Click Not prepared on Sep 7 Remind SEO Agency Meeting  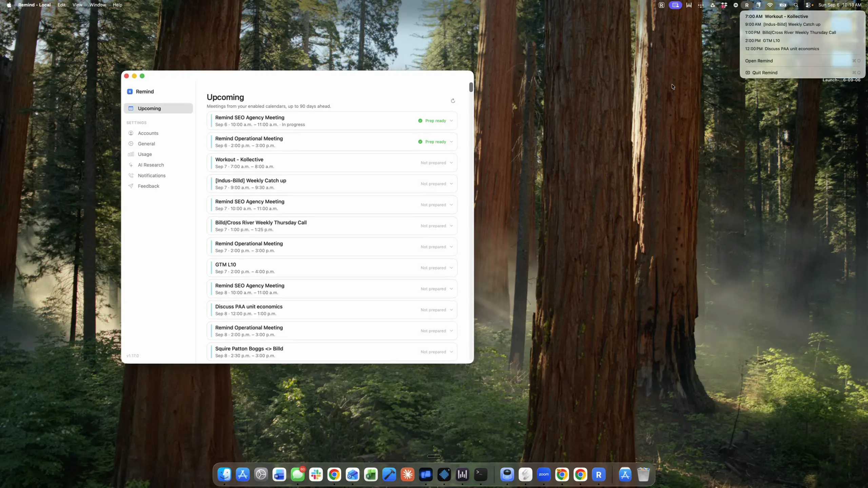coord(433,205)
